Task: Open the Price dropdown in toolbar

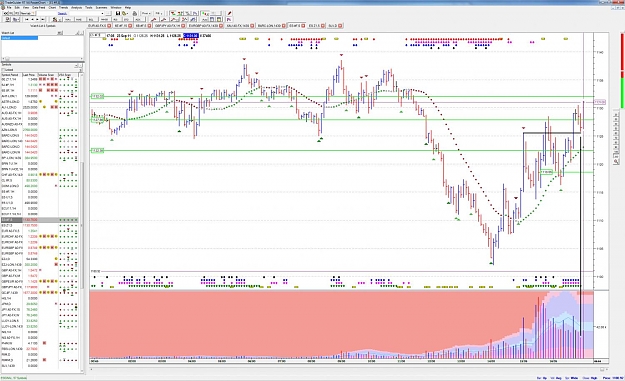Action: [146, 13]
